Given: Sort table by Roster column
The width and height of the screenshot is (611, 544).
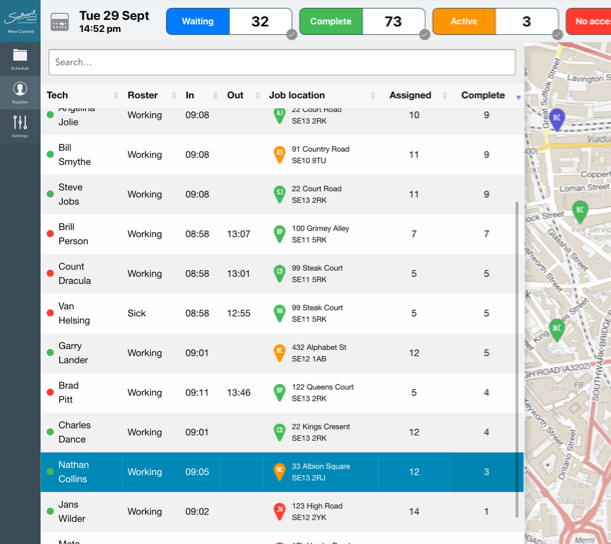Looking at the screenshot, I should 142,95.
